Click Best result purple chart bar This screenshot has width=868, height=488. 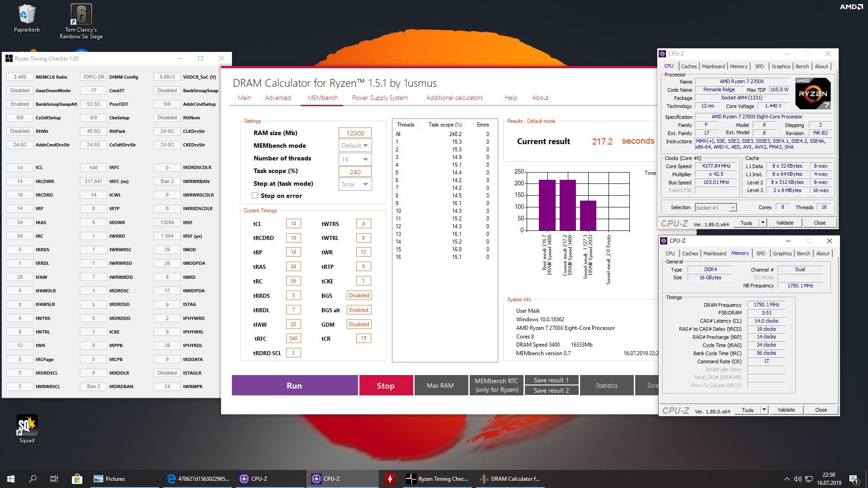pyautogui.click(x=547, y=205)
